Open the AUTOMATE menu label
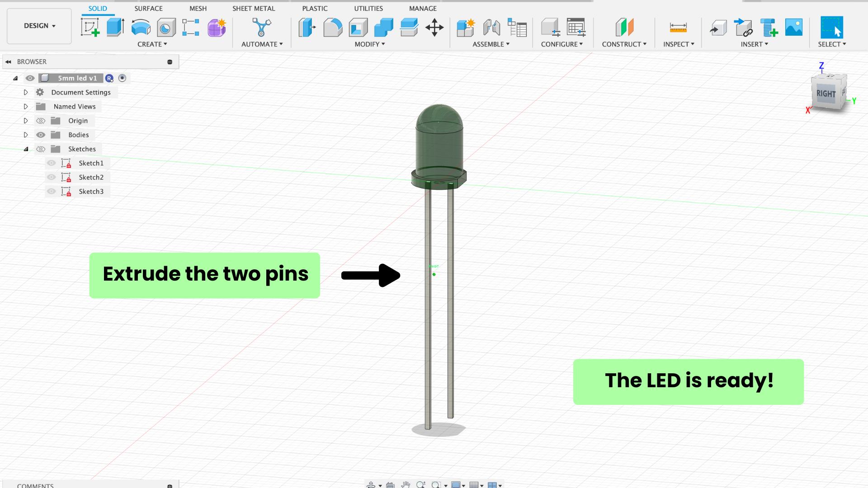 coord(262,44)
